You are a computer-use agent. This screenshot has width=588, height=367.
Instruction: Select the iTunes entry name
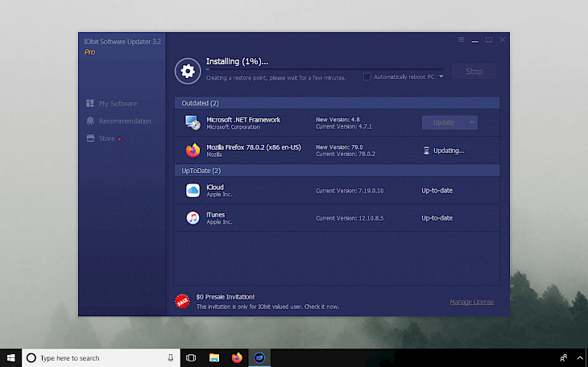(x=216, y=215)
